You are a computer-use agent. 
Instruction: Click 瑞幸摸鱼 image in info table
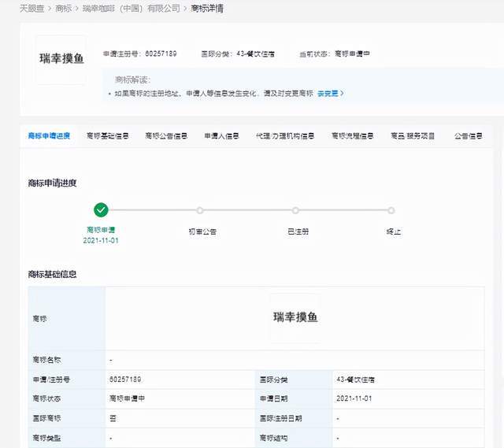tap(295, 318)
